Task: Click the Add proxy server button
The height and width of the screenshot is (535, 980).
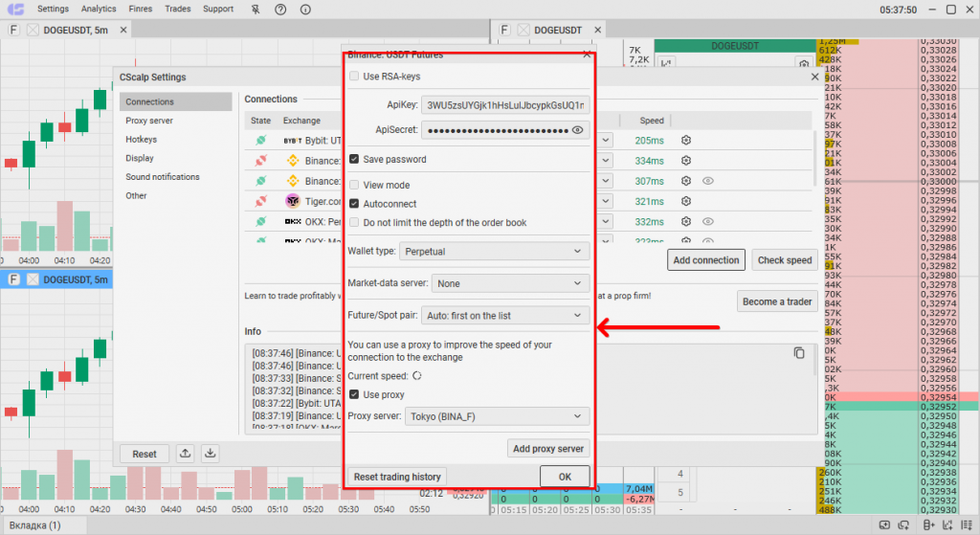Action: 548,448
